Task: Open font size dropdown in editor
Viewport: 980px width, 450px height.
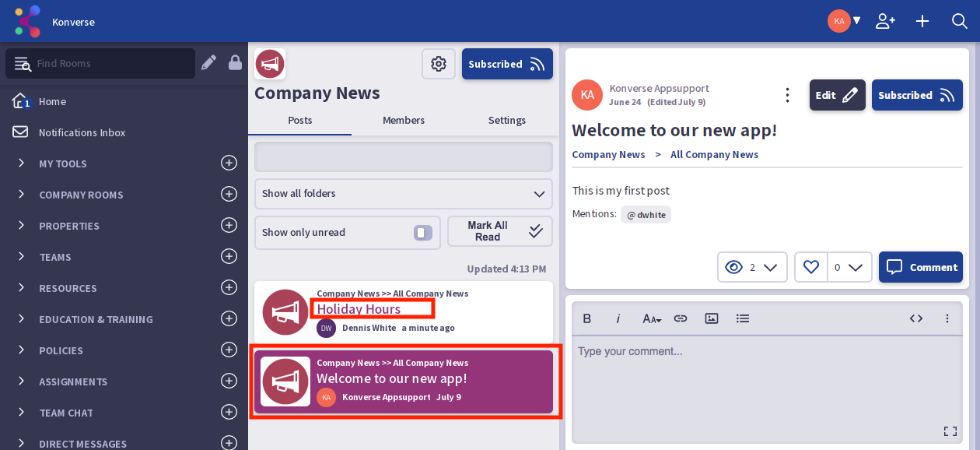Action: [x=652, y=318]
